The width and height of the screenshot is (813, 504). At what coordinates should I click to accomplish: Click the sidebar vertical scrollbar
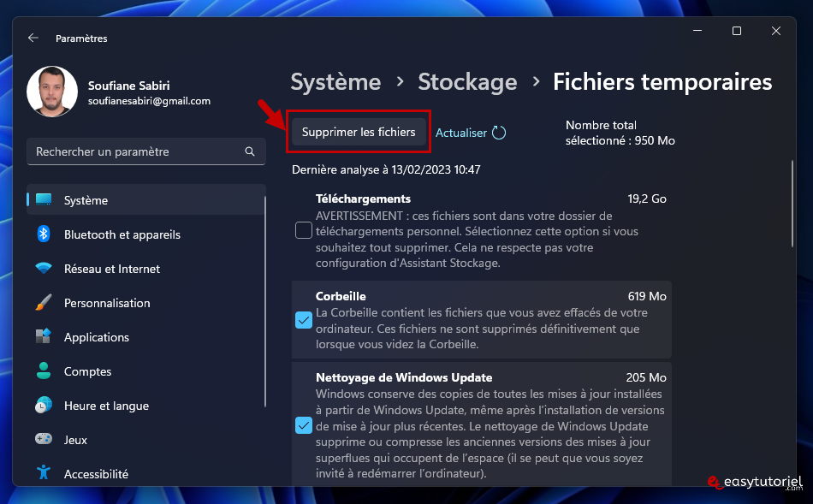(265, 300)
